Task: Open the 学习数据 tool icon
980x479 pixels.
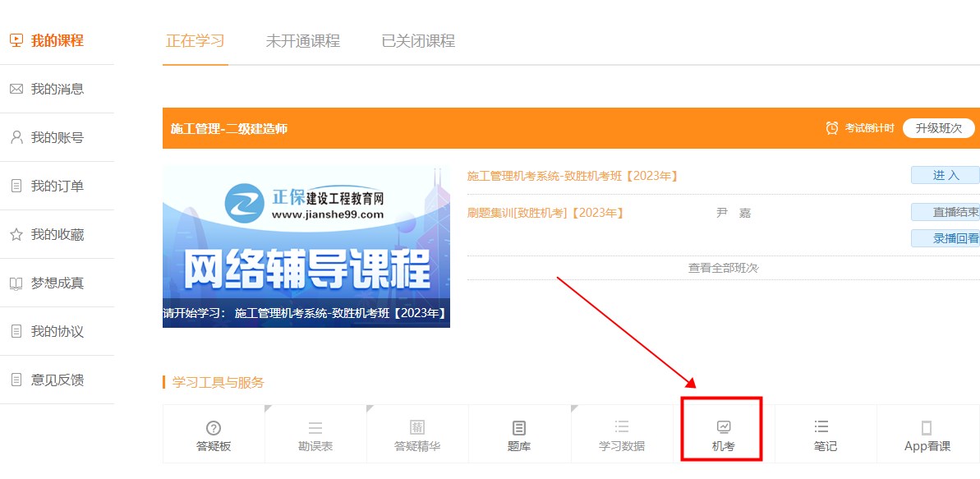Action: (x=621, y=428)
